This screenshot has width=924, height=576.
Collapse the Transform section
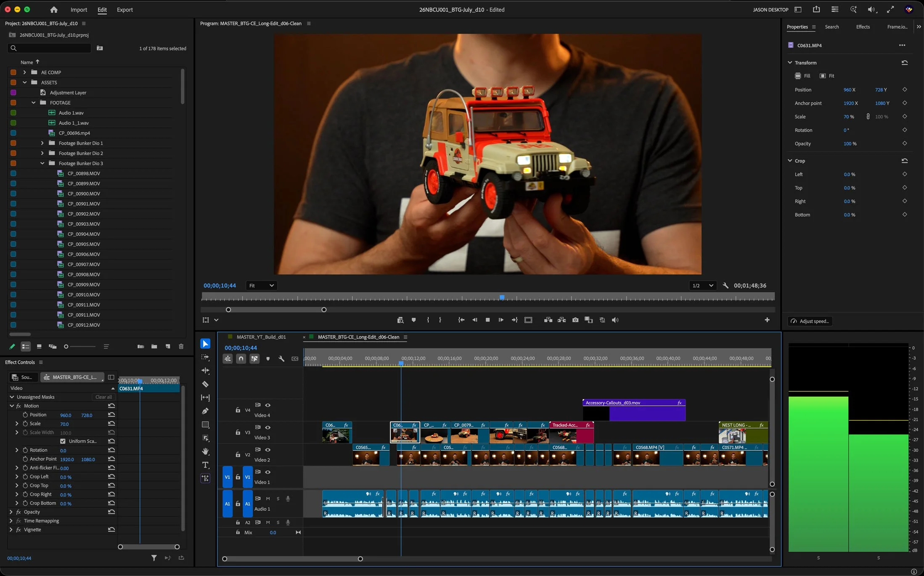pos(790,63)
